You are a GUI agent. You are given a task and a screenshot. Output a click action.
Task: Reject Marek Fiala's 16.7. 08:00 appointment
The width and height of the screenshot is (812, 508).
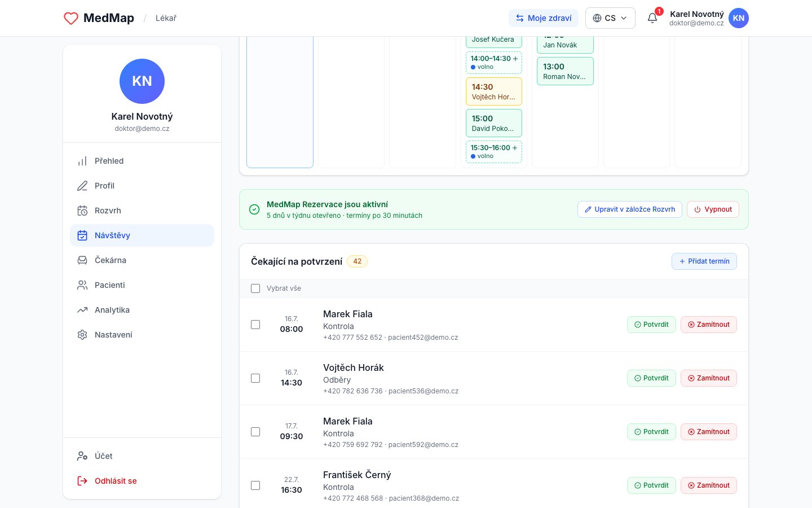tap(709, 325)
